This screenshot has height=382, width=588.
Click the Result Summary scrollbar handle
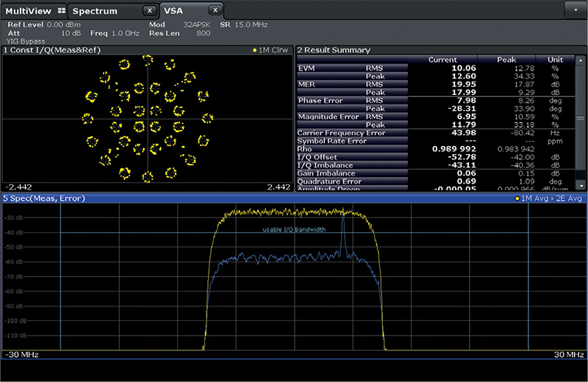click(580, 118)
